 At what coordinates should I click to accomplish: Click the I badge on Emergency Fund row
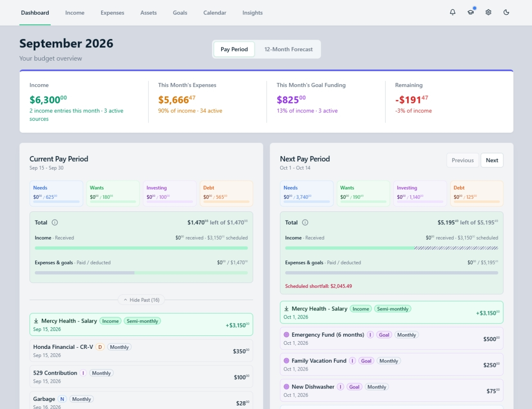pyautogui.click(x=370, y=335)
